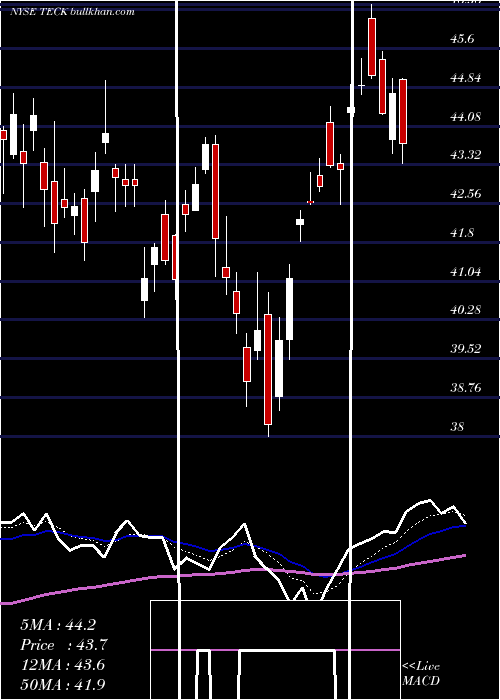Click the 44.84 price axis label
The height and width of the screenshot is (700, 500).
pyautogui.click(x=466, y=78)
